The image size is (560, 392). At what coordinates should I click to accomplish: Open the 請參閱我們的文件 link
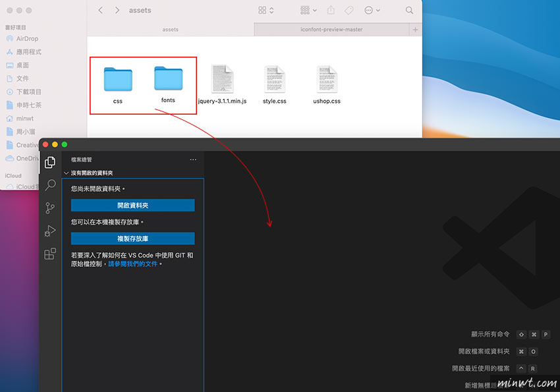click(133, 264)
